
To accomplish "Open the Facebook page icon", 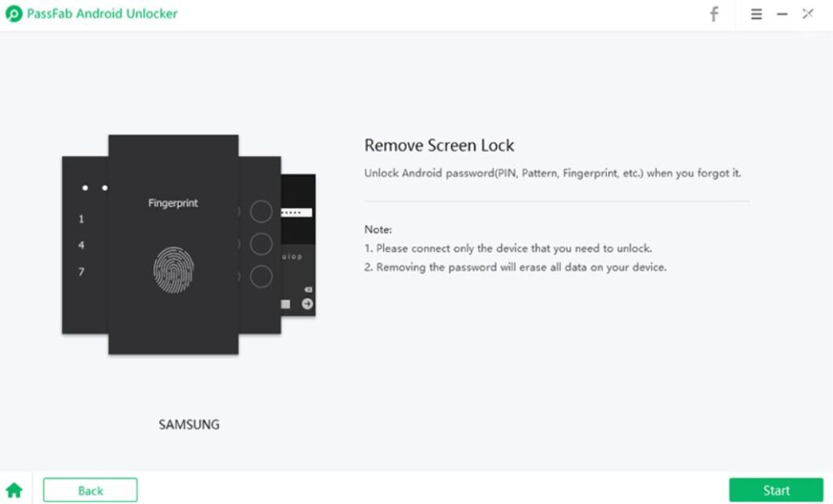I will [x=714, y=14].
